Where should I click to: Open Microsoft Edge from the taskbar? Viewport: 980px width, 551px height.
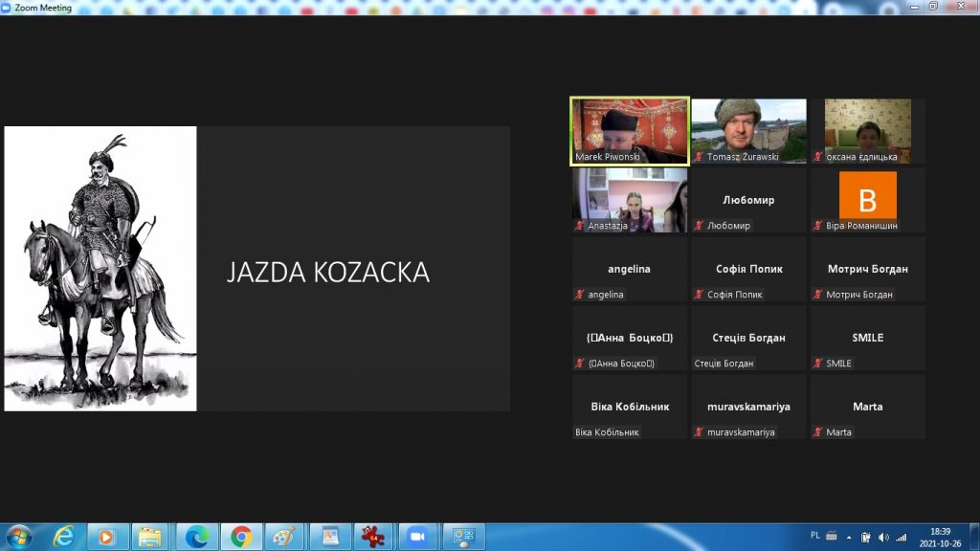click(x=197, y=537)
